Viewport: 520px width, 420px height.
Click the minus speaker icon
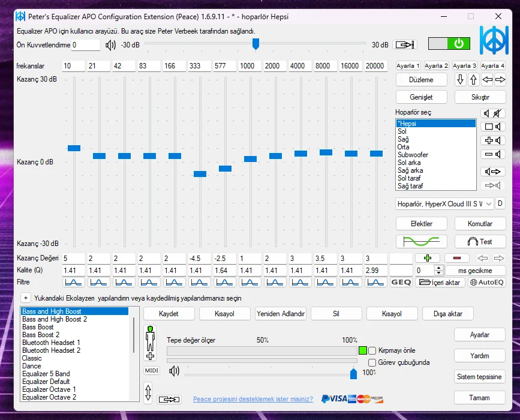(493, 154)
